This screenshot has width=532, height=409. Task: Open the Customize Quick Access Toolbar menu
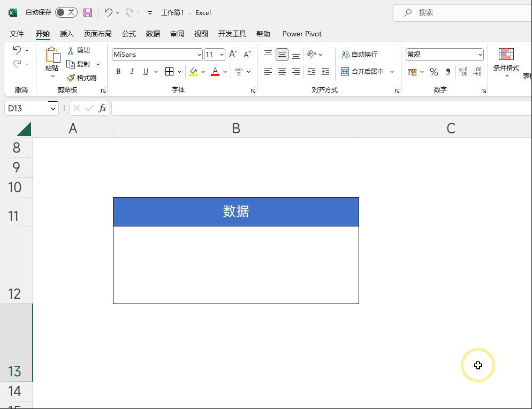click(x=150, y=13)
